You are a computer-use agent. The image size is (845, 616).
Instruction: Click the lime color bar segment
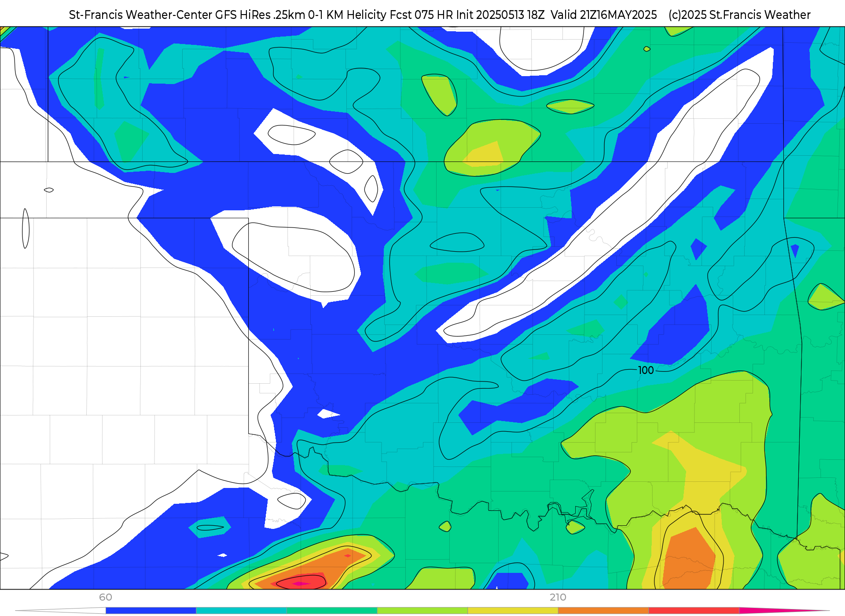pyautogui.click(x=422, y=611)
